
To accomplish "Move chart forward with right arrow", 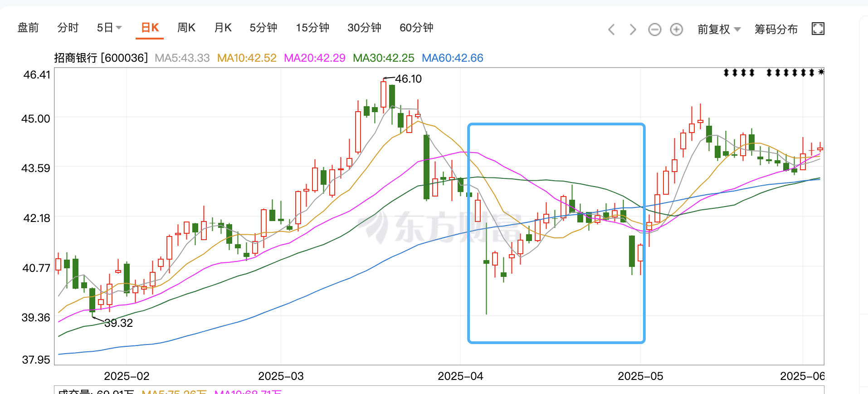I will pyautogui.click(x=633, y=30).
